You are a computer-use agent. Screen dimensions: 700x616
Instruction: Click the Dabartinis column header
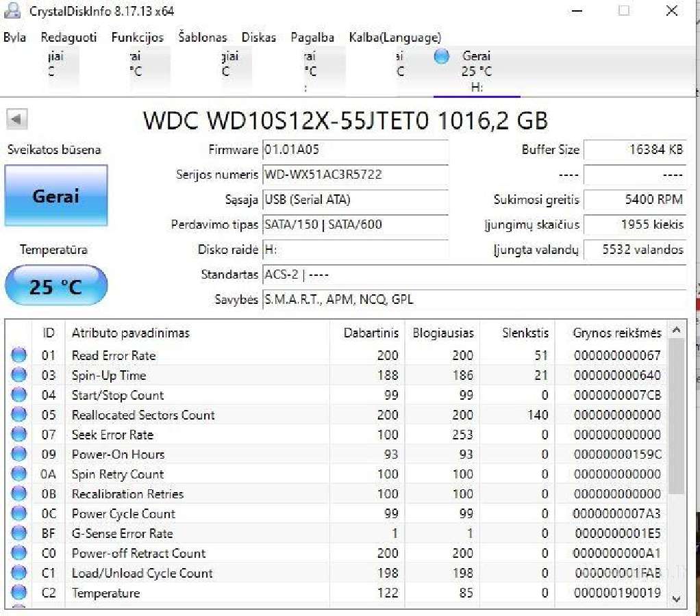(367, 333)
